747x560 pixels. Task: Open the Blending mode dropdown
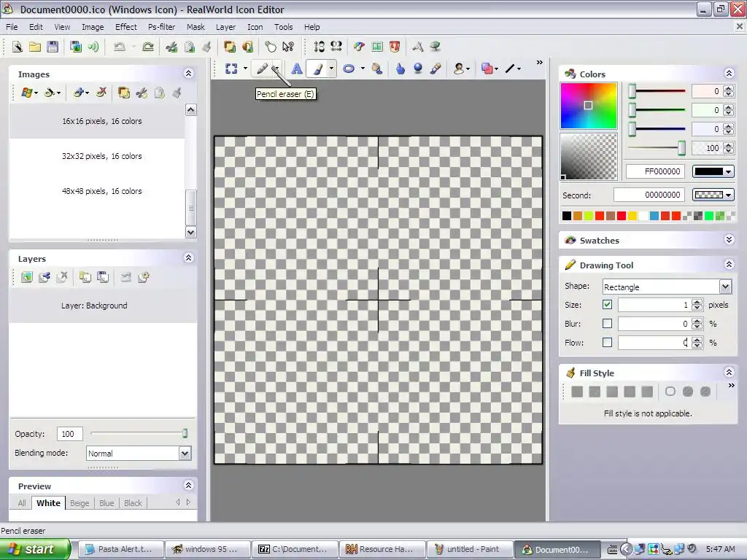pyautogui.click(x=185, y=453)
